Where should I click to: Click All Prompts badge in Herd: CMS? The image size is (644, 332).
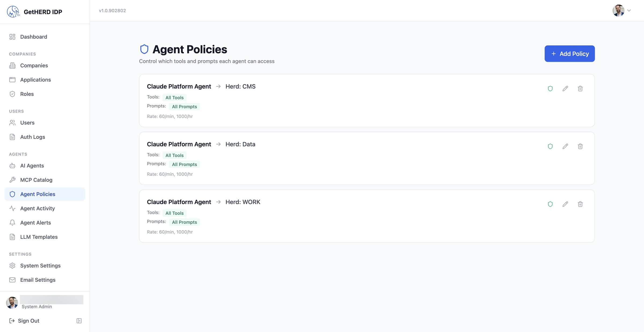point(184,107)
